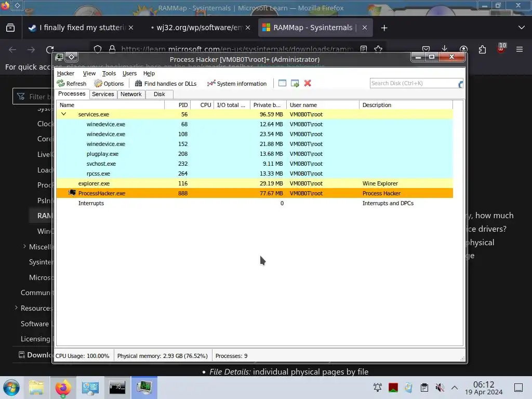Open Firefox hamburger application menu
This screenshot has height=399, width=532.
(x=520, y=49)
